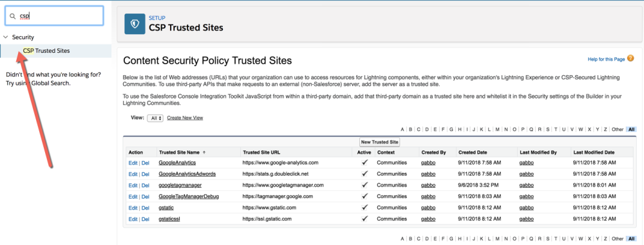
Task: Open the GoogleAnalyticsAdwords site name link
Action: pos(187,174)
